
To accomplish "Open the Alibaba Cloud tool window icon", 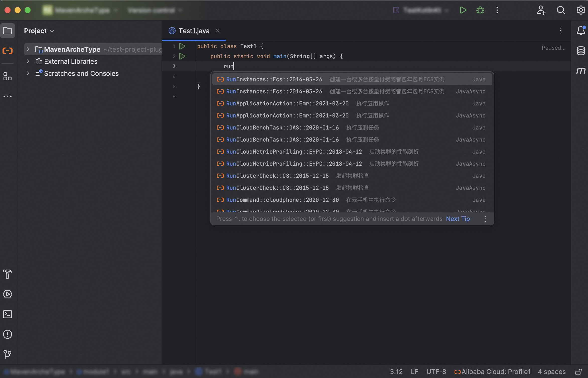I will (x=8, y=51).
